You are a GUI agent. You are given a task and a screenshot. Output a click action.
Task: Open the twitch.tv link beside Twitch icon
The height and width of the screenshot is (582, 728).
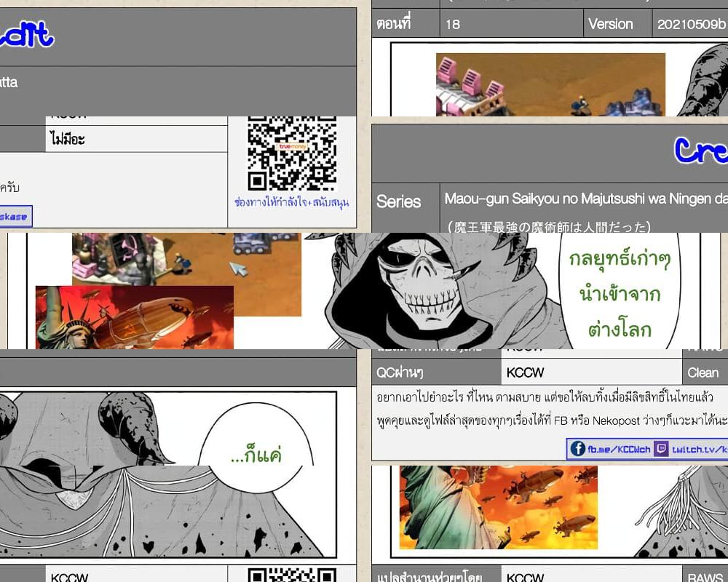(x=699, y=450)
